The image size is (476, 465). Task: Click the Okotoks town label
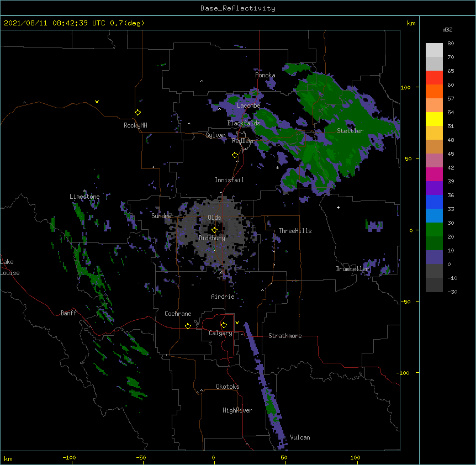click(x=228, y=387)
